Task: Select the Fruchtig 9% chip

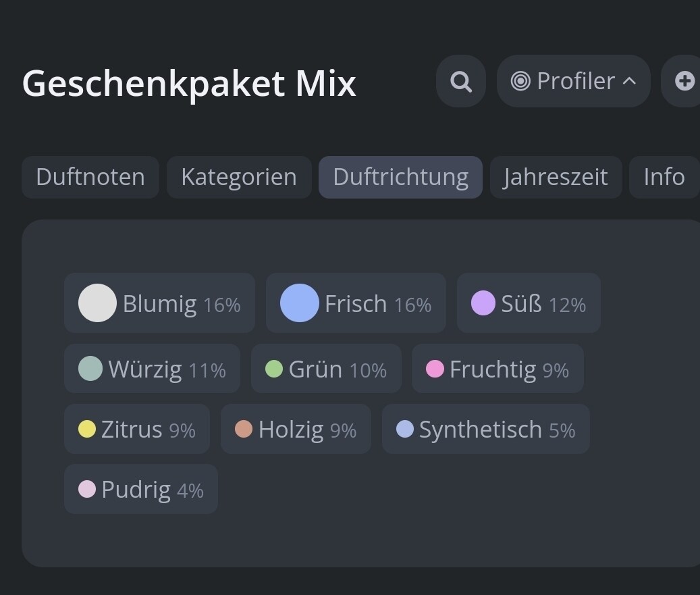Action: [x=497, y=369]
